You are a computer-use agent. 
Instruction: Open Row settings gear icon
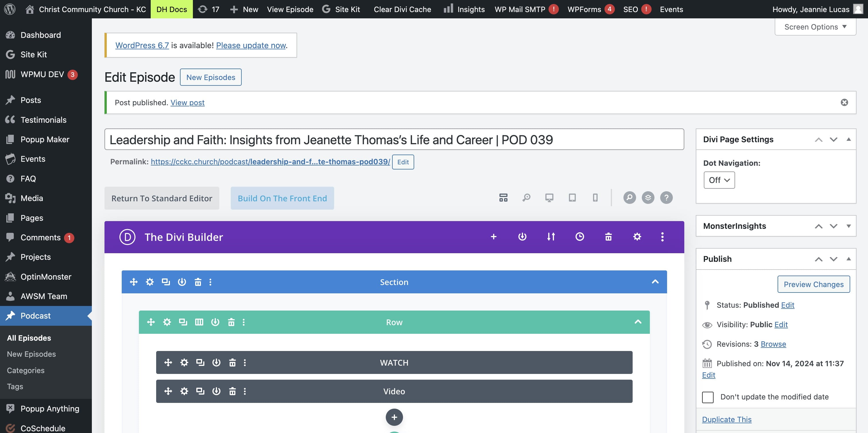[x=167, y=322]
